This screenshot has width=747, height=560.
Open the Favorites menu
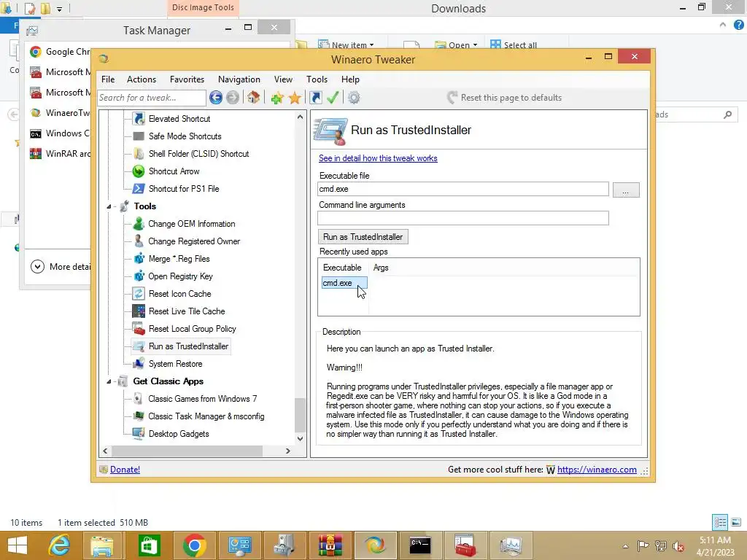click(187, 79)
